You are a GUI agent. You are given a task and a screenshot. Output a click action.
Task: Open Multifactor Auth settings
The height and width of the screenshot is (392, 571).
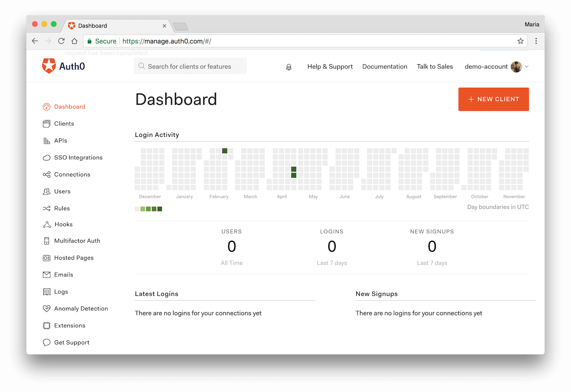pos(77,241)
